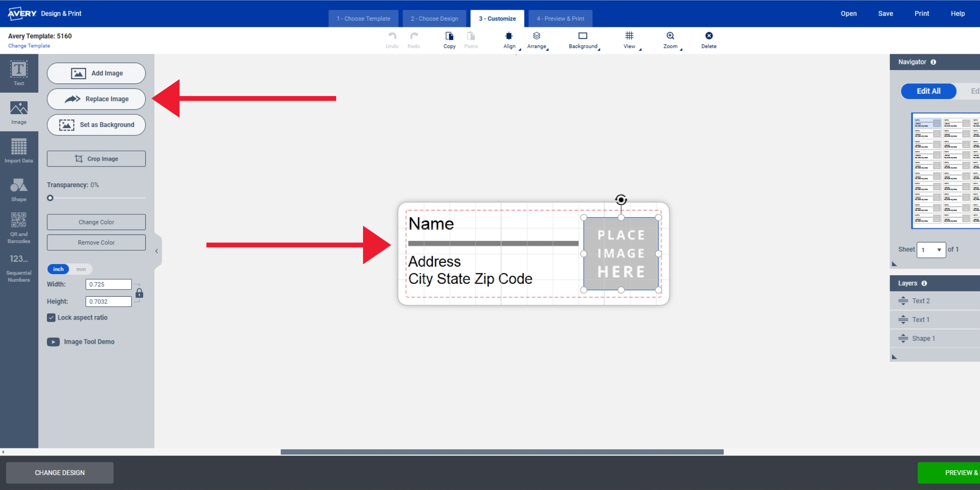
Task: Enable Lock aspect ratio checkbox
Action: [52, 318]
